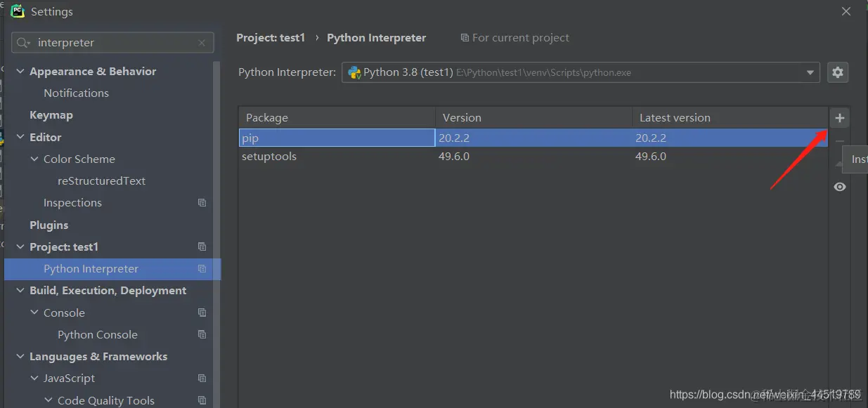The height and width of the screenshot is (408, 868).
Task: Click the project-level icon next to Inspections
Action: point(202,203)
